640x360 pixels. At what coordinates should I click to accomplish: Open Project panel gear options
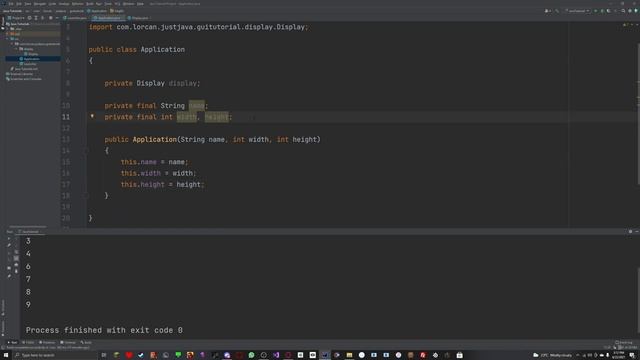tap(51, 18)
